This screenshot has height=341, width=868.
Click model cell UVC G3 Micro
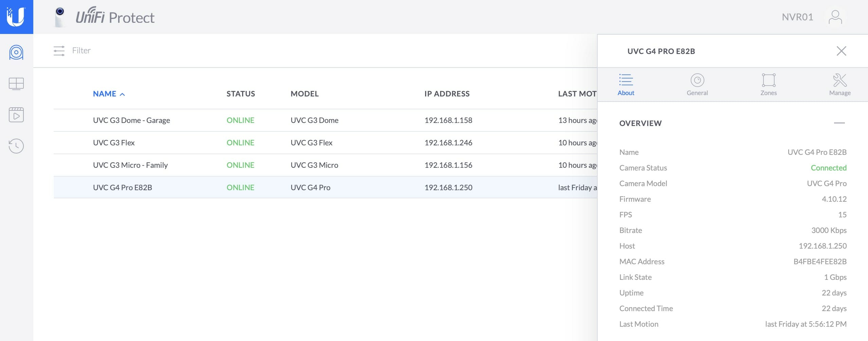(x=314, y=165)
